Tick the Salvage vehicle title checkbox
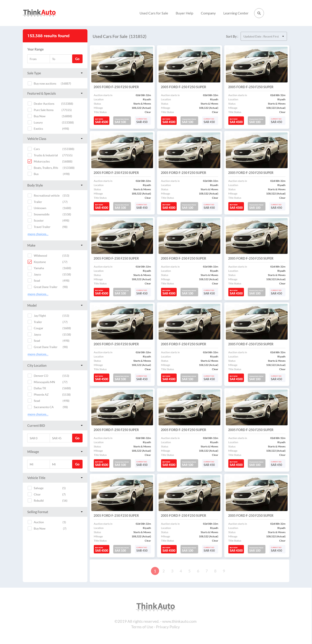Viewport: 312px width, 644px height. pos(30,488)
